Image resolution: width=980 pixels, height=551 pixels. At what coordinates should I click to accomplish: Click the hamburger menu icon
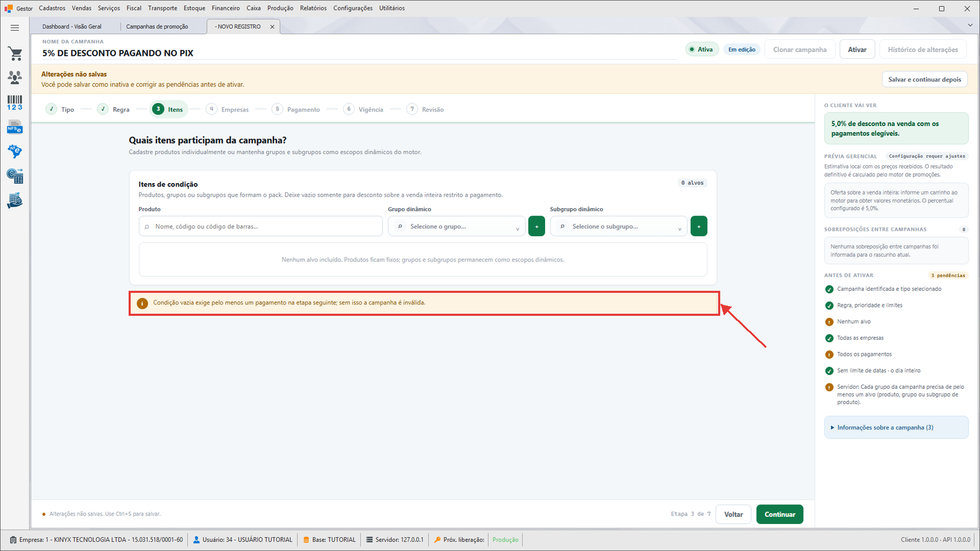point(15,28)
